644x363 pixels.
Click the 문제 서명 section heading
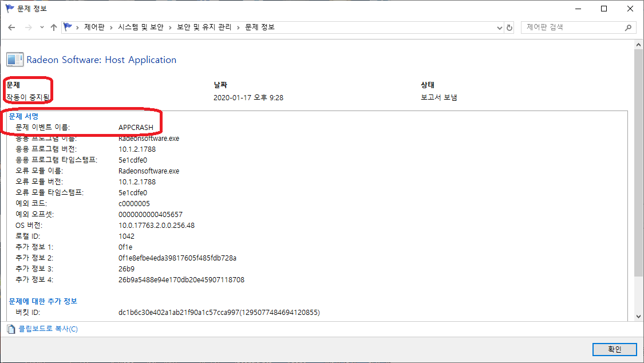[x=24, y=116]
